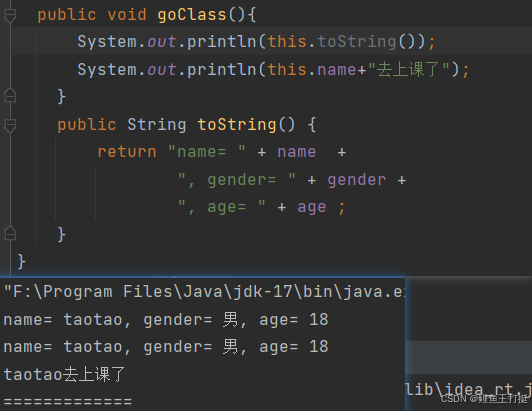The image size is (532, 411).
Task: Collapse fold end marker after goClass body
Action: click(10, 95)
